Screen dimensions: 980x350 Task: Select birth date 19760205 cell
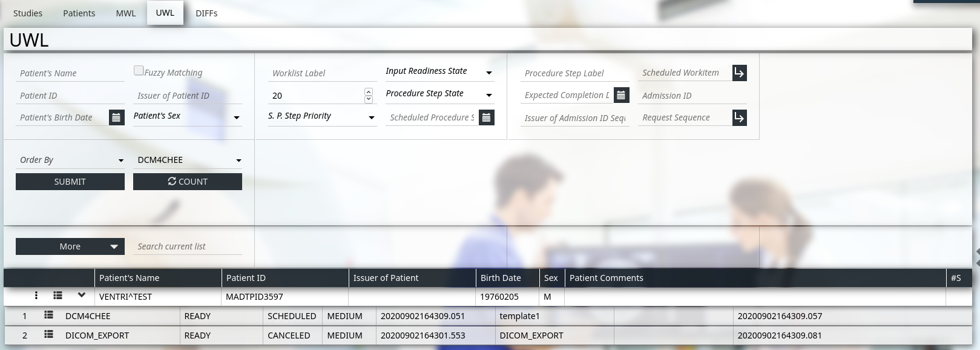[508, 297]
